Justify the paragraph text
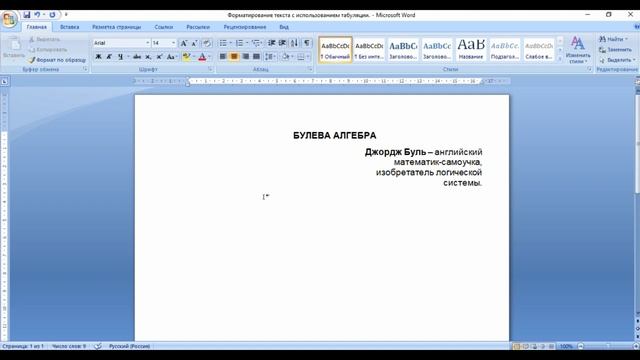The image size is (640, 360). pos(256,57)
